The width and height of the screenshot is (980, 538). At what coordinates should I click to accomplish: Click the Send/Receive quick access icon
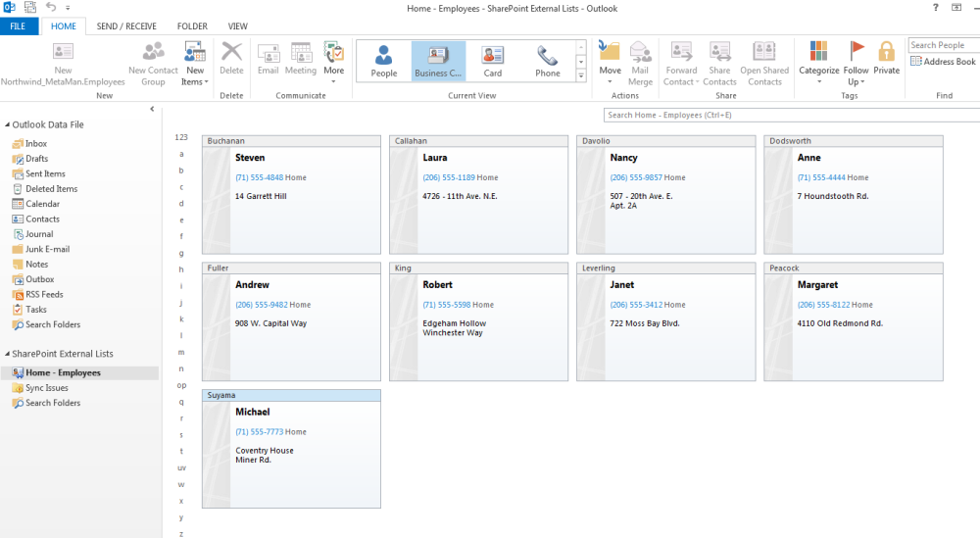coord(30,8)
